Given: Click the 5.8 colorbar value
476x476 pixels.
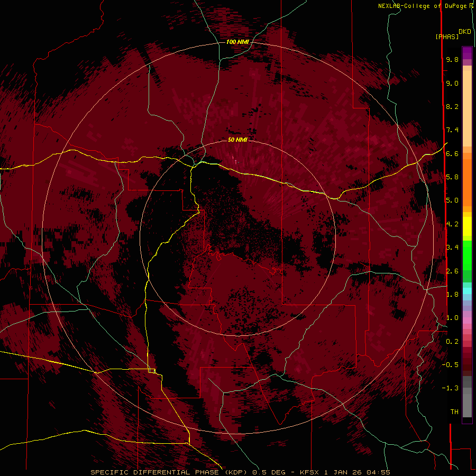Looking at the screenshot, I should point(452,177).
